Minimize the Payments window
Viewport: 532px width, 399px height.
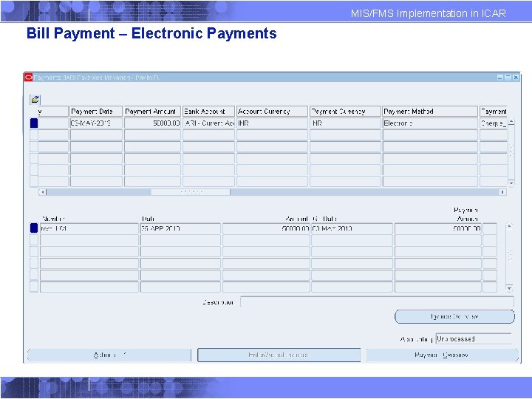(500, 78)
